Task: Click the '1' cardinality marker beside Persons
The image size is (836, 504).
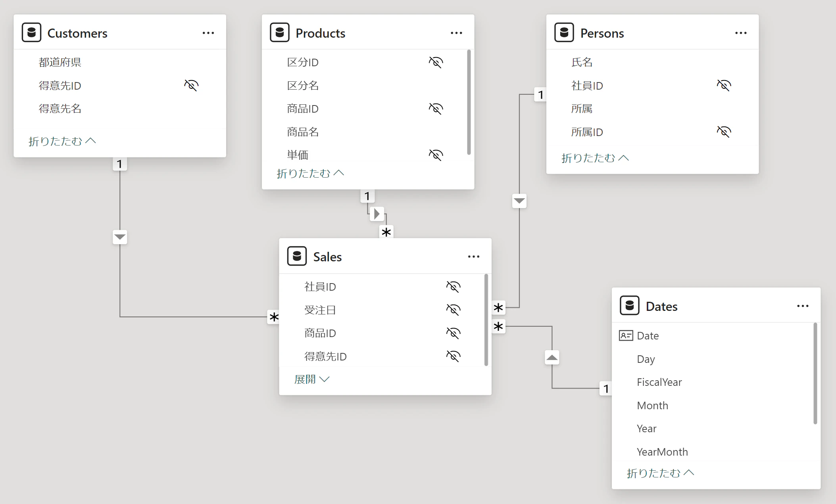Action: point(540,95)
